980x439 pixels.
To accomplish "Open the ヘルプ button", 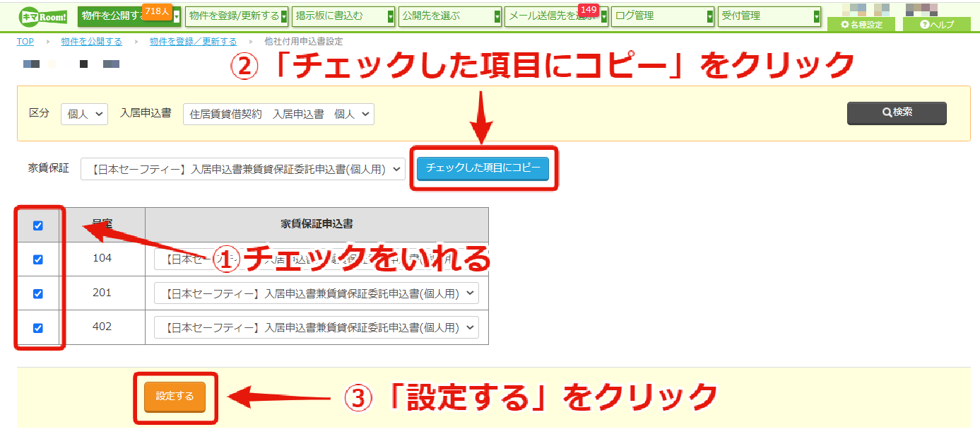I will pyautogui.click(x=937, y=24).
